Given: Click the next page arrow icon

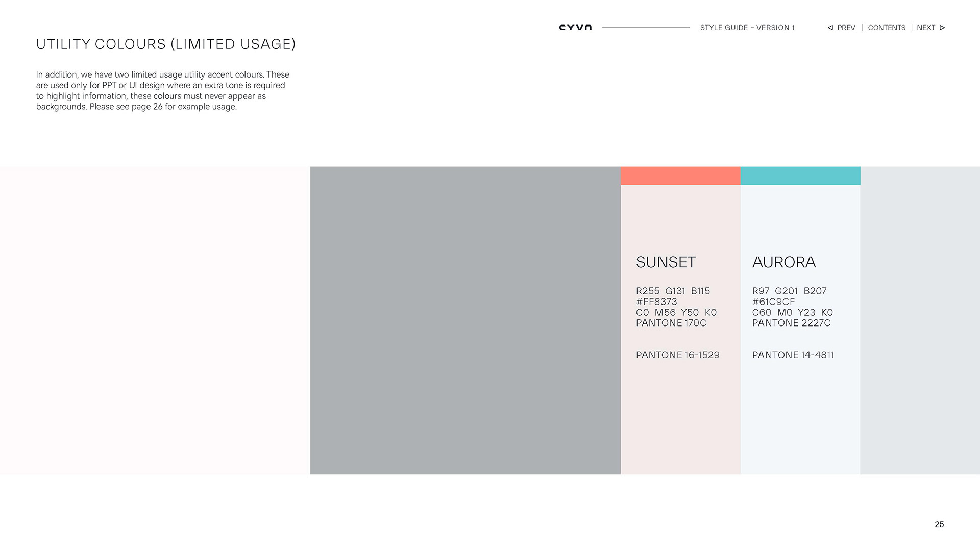Looking at the screenshot, I should [942, 28].
